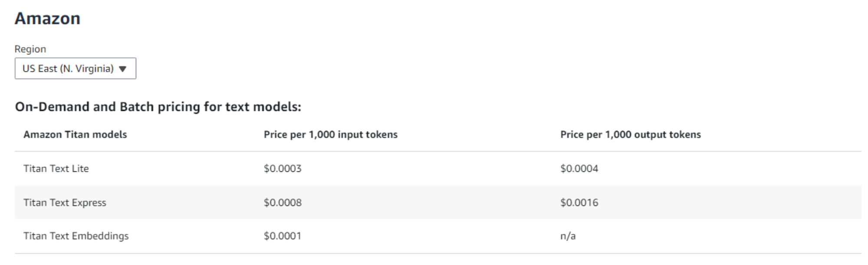
Task: Click the Region field label
Action: (30, 49)
